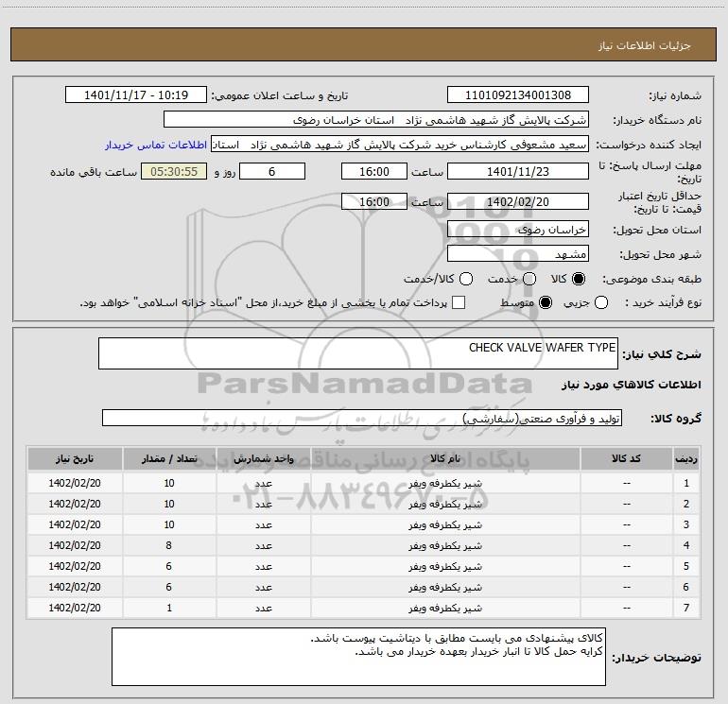Open buyer contact information link
This screenshot has width=728, height=704.
pos(156,145)
